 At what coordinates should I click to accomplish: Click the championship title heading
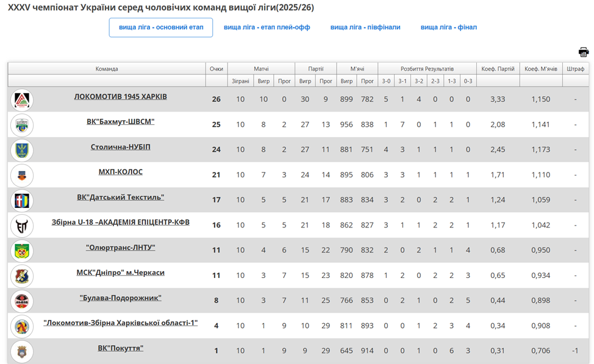pyautogui.click(x=161, y=7)
